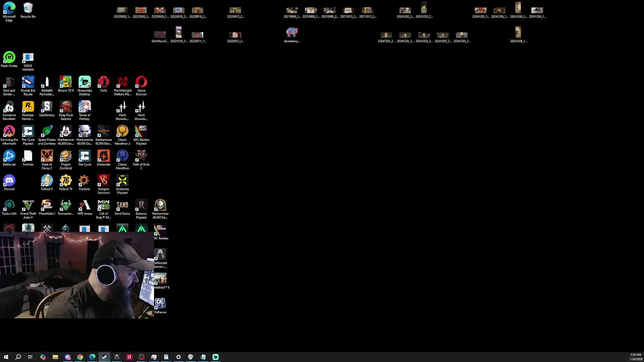Select the ONCE HUMAN shortcut
Screen dimensions: 644x362
pyautogui.click(x=28, y=62)
